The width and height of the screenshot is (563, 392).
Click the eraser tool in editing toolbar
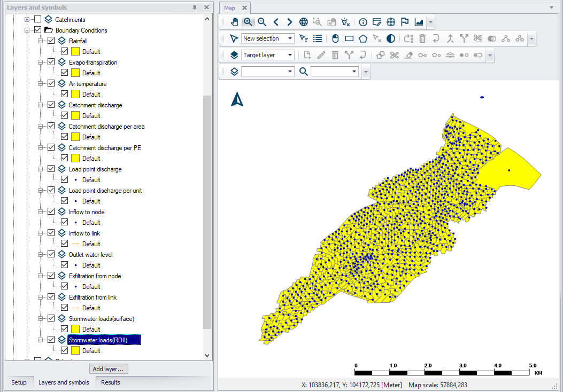pos(408,55)
